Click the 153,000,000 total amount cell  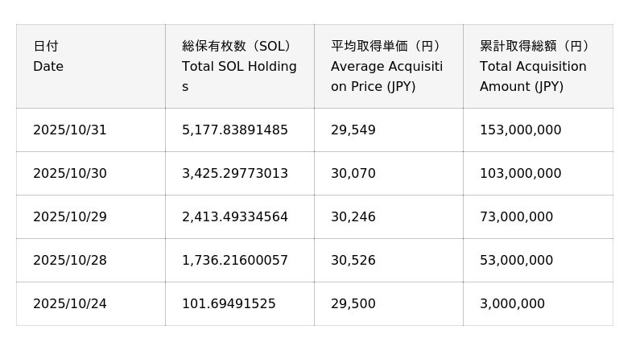pyautogui.click(x=521, y=130)
